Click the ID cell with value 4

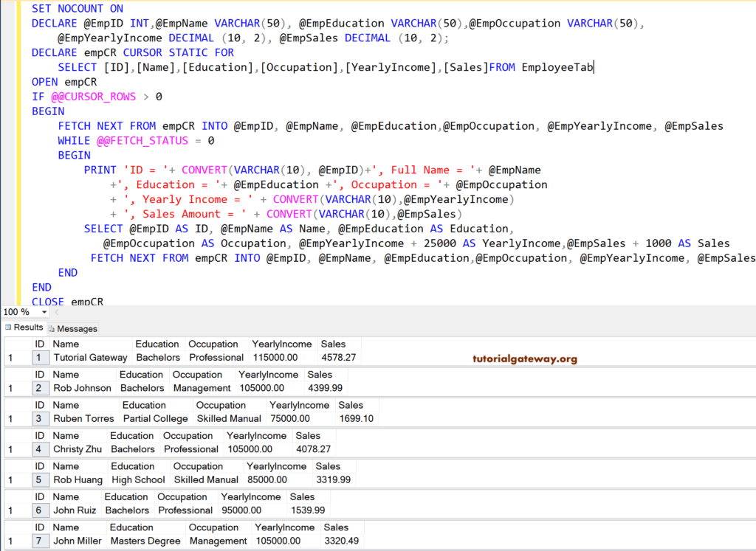pos(40,449)
